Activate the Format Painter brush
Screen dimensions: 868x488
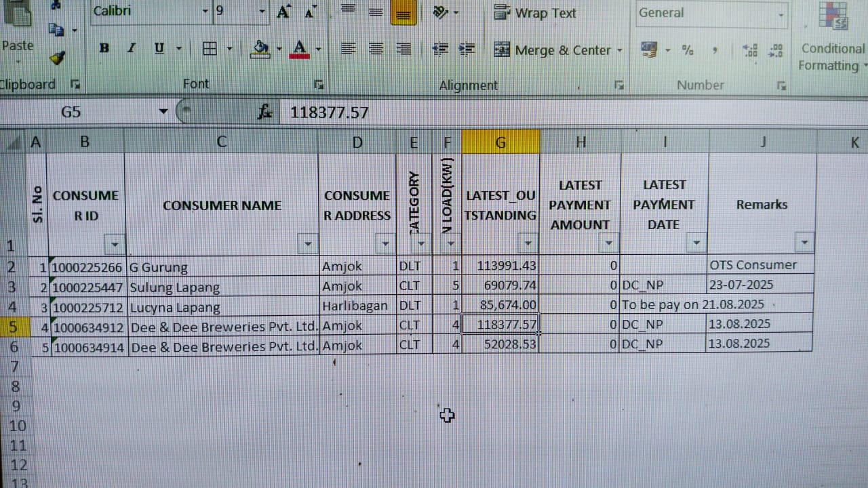coord(57,58)
